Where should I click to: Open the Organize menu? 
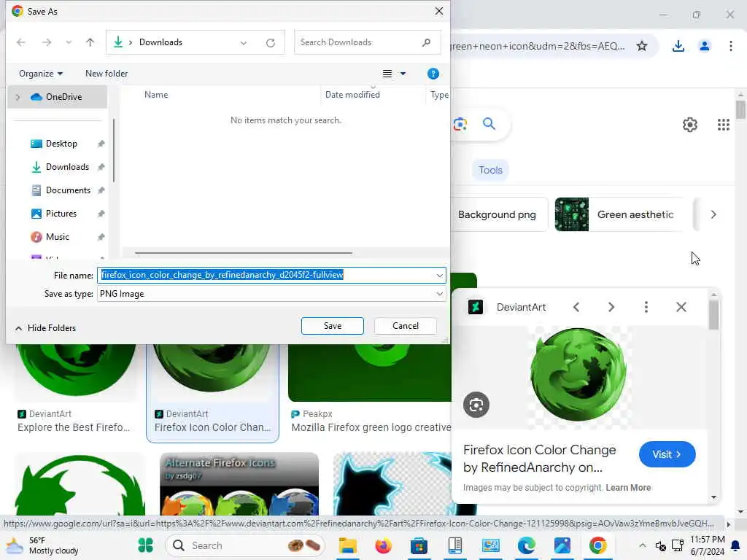coord(41,74)
